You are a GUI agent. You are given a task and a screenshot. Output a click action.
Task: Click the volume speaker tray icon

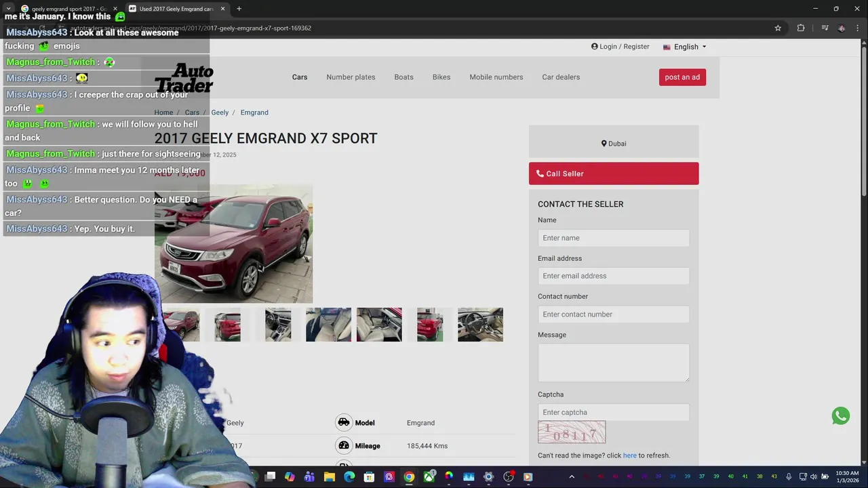tap(814, 476)
